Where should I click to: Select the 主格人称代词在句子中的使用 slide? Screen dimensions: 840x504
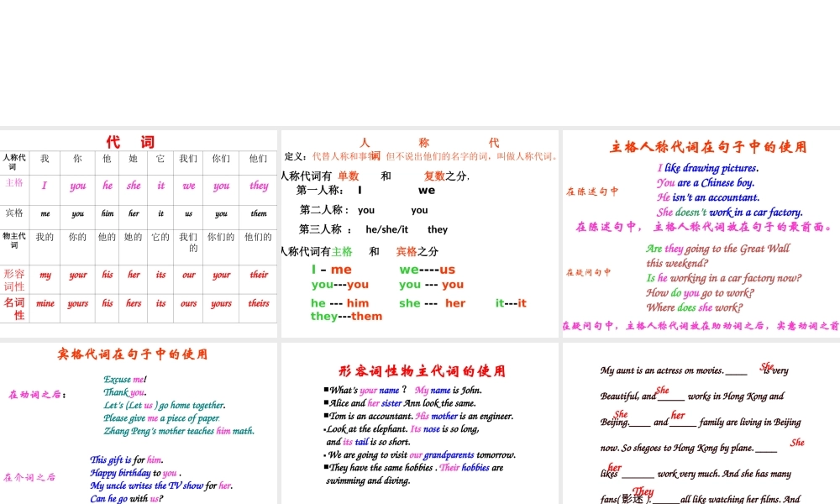pos(701,234)
